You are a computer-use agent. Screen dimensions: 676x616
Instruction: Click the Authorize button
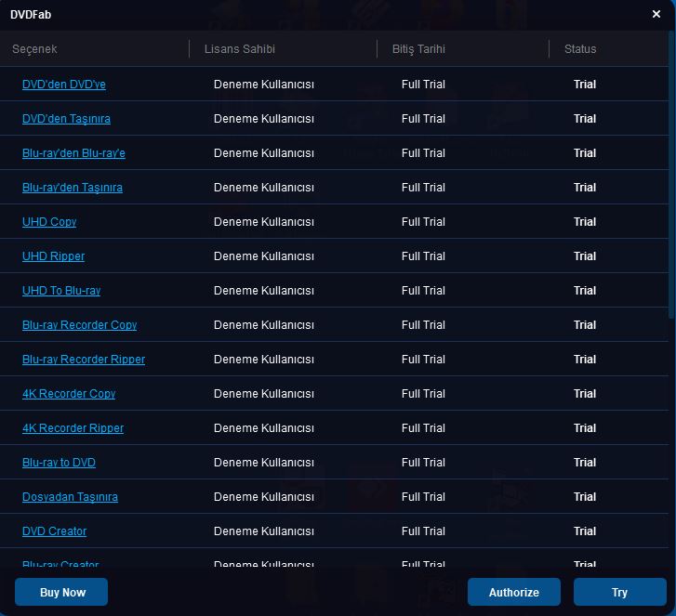pos(514,593)
